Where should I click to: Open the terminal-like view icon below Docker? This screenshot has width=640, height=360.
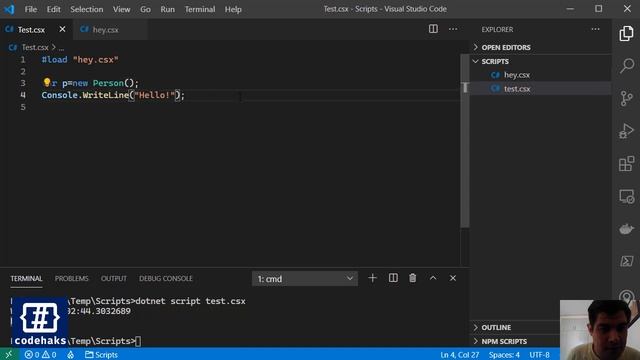tap(626, 261)
